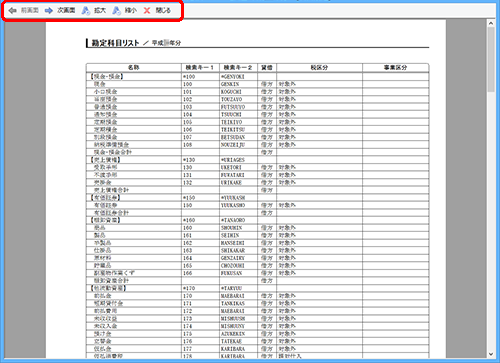Click the scrollbar up arrow

(x=491, y=23)
